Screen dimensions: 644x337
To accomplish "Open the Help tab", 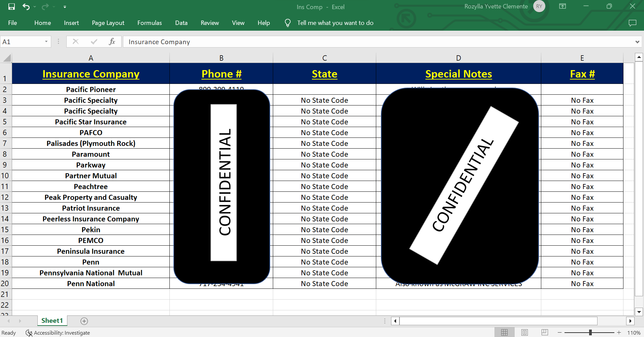I will click(264, 23).
